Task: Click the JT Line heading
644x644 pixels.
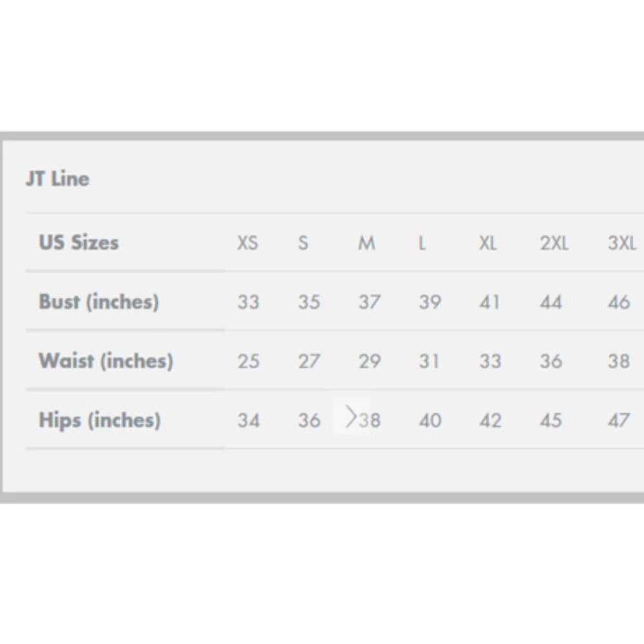Action: click(x=57, y=178)
